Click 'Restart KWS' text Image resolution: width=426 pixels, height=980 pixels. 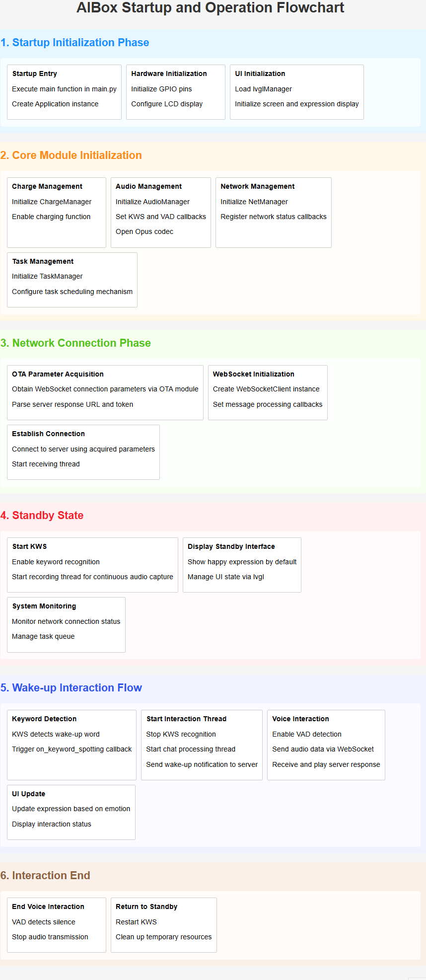(136, 922)
